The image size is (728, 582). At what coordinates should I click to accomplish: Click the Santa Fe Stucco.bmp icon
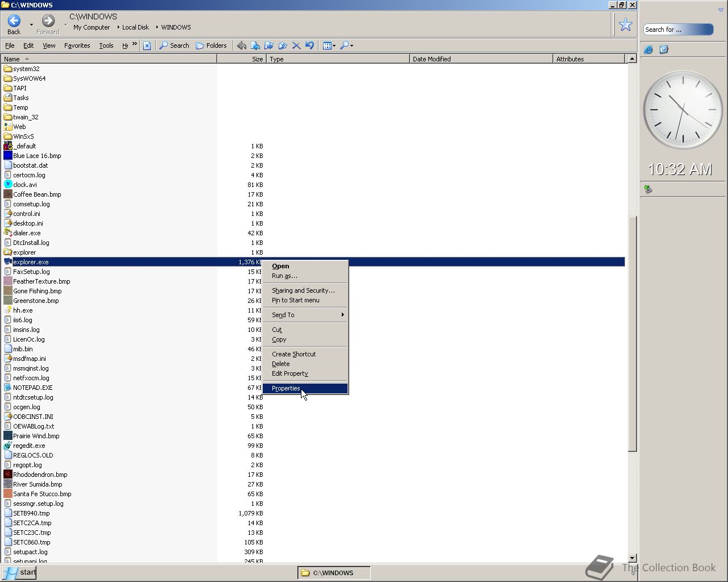coord(8,494)
